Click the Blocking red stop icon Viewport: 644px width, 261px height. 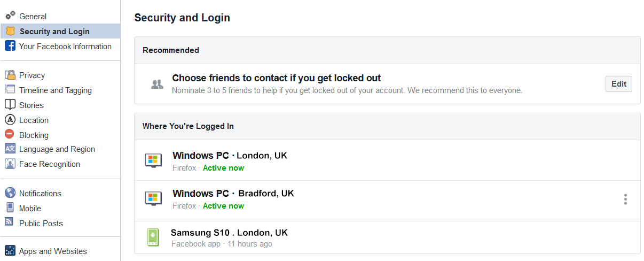[x=10, y=135]
